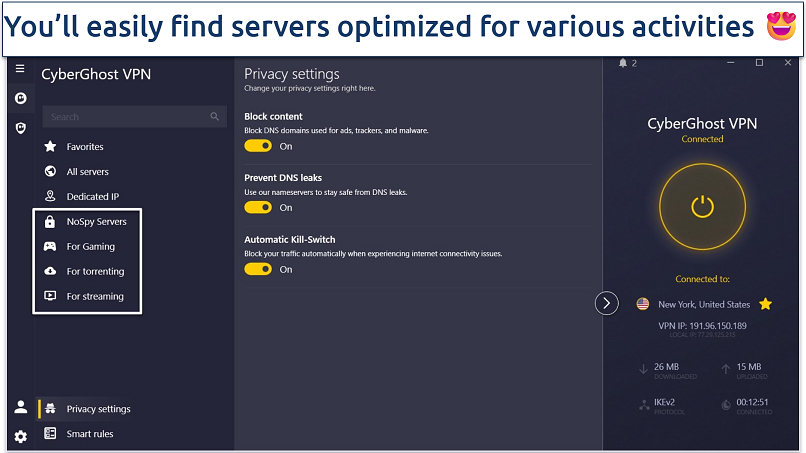Click the For torrenting cloud download icon

pos(50,271)
